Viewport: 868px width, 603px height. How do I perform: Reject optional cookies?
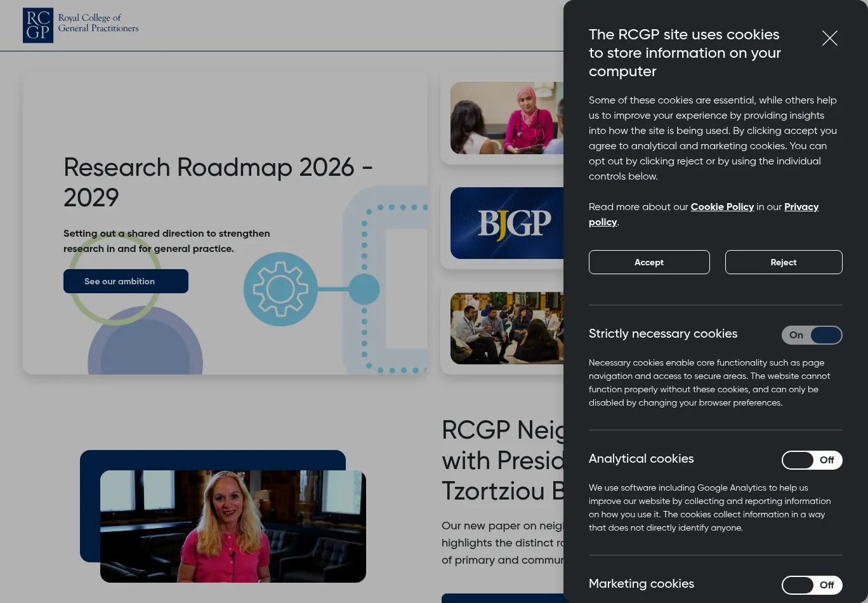click(x=784, y=262)
